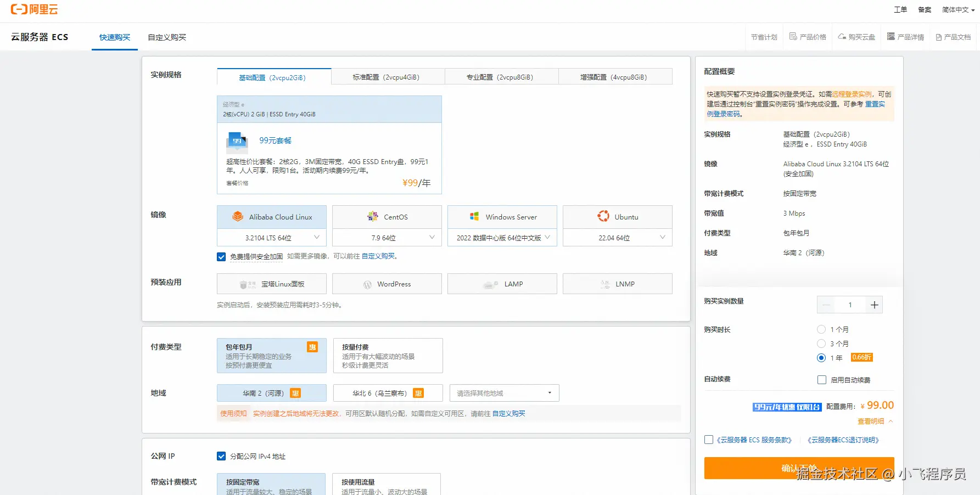Choose 按量付费 payment type
Screen dimensions: 980x495
pos(388,356)
